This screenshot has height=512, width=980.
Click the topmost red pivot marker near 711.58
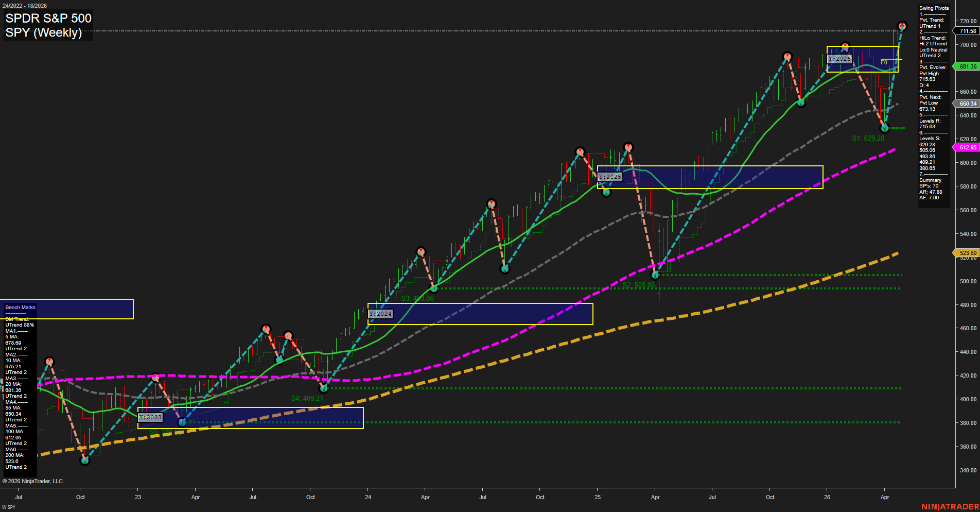click(902, 25)
